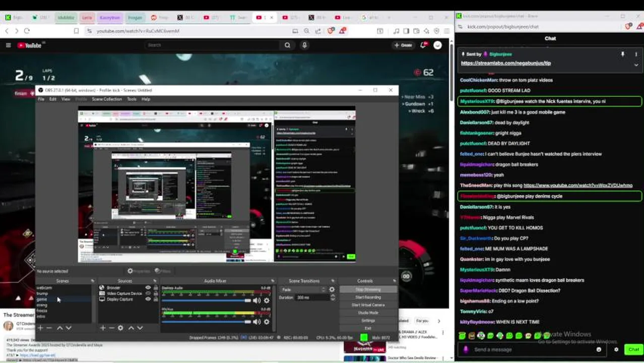Remove the selected scene with the minus icon
This screenshot has height=363, width=644.
coord(49,328)
